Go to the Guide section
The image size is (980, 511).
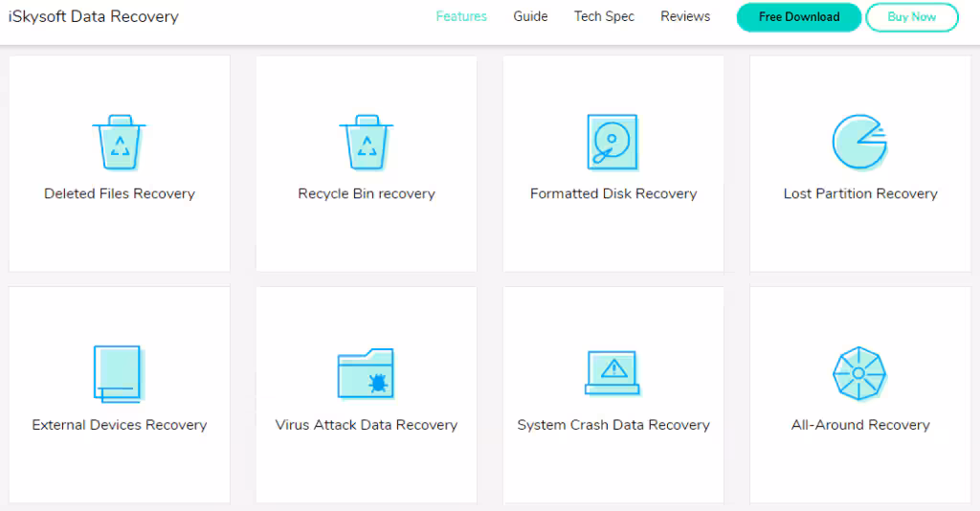click(530, 17)
